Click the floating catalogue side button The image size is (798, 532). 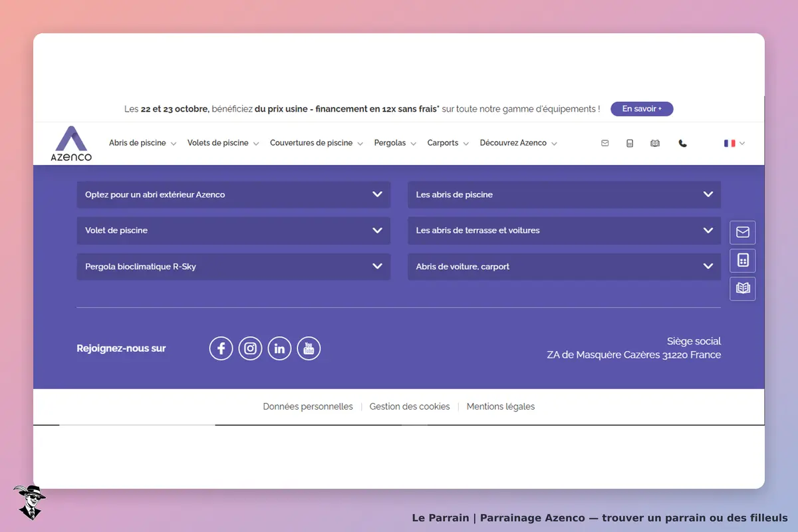(743, 289)
